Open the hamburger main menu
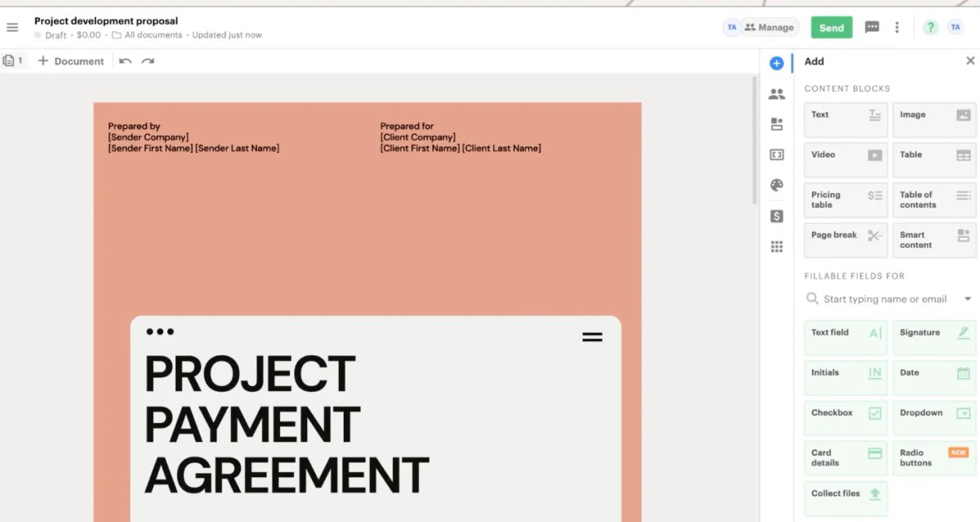 tap(12, 28)
